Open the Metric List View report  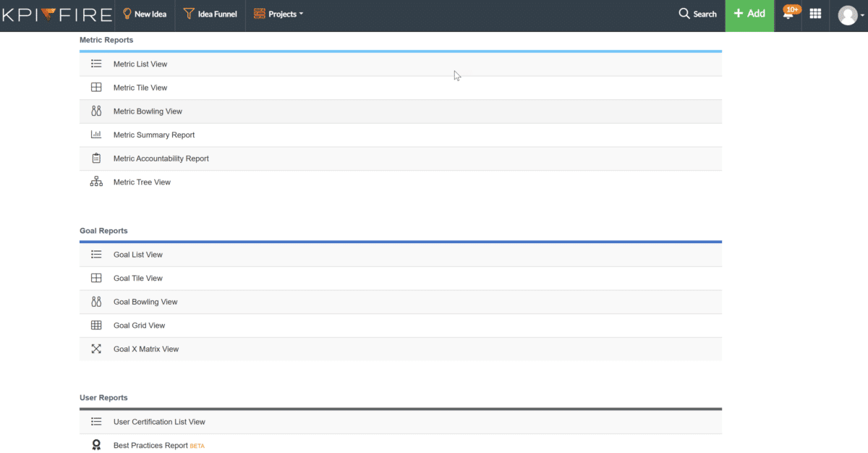click(x=140, y=64)
